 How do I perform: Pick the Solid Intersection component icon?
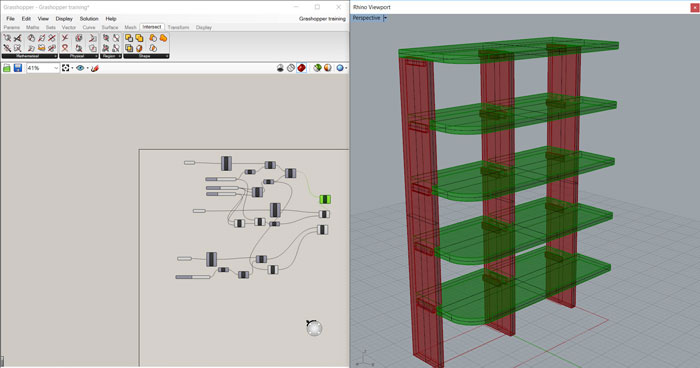[129, 48]
